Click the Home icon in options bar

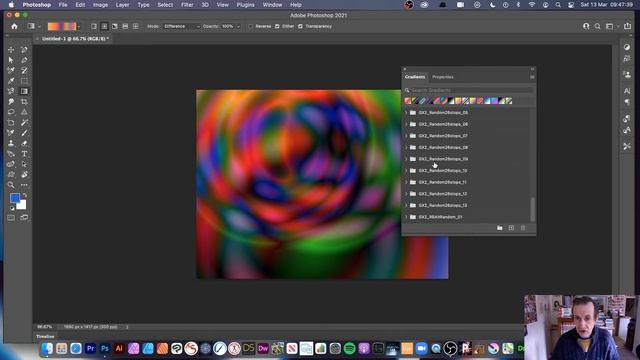pyautogui.click(x=14, y=26)
